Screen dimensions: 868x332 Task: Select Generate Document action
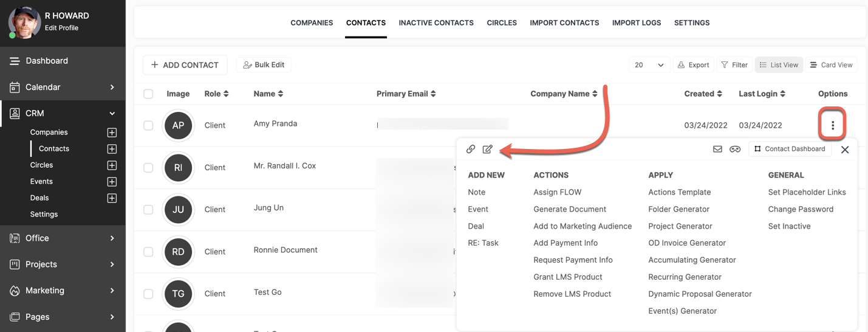click(570, 209)
